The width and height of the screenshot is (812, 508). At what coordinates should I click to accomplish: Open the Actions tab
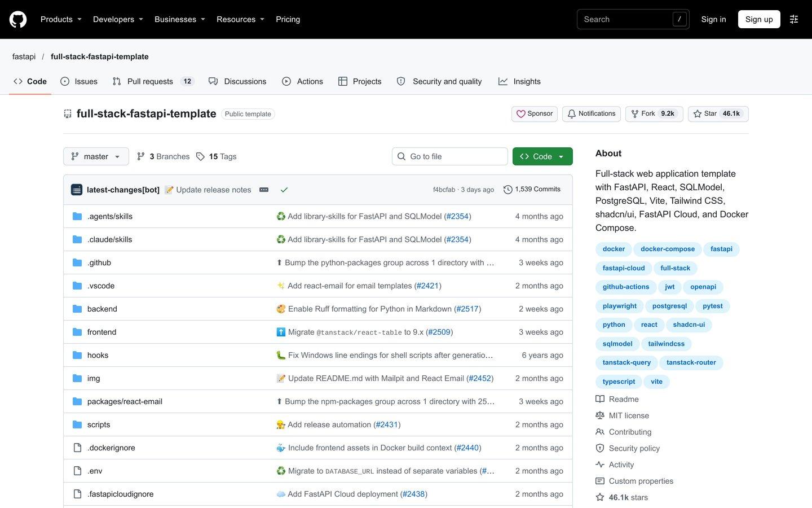click(x=303, y=81)
